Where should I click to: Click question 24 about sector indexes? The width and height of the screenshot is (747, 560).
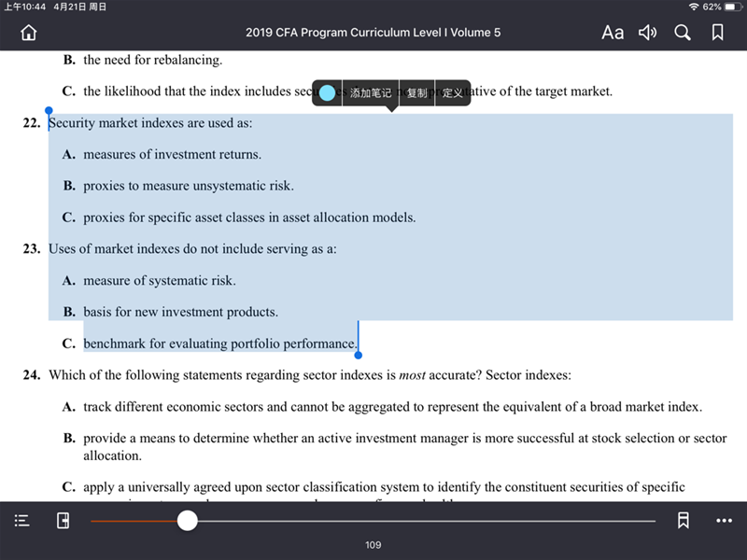pyautogui.click(x=310, y=375)
